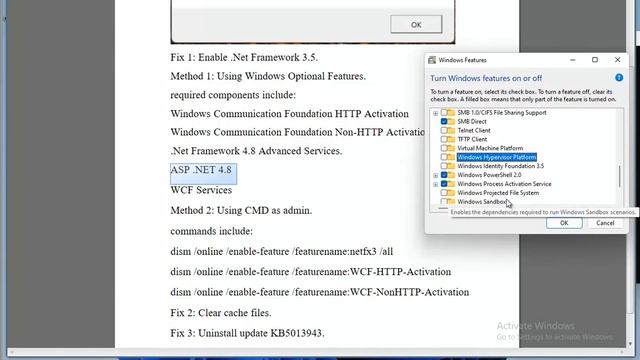Viewport: 640px width, 360px height.
Task: Close the Windows Features dialog
Action: click(x=617, y=60)
